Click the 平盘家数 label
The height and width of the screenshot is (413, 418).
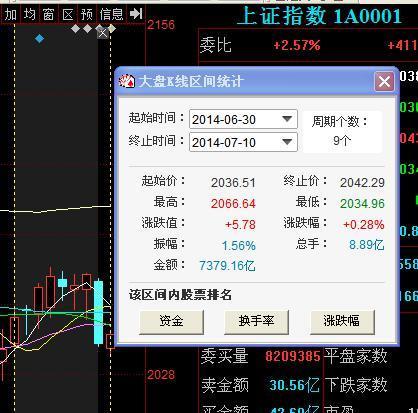coord(355,356)
